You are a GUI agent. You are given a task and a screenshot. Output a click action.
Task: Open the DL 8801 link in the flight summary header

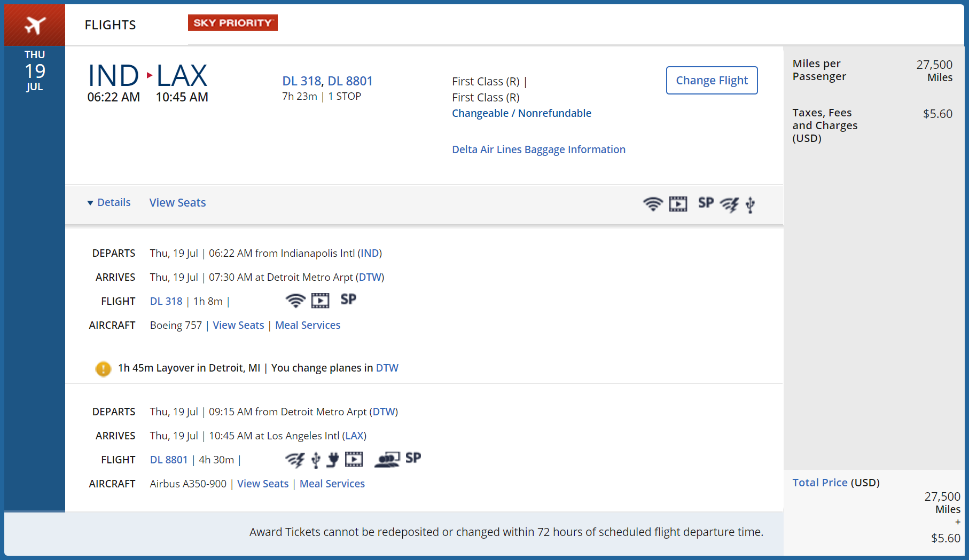click(350, 81)
